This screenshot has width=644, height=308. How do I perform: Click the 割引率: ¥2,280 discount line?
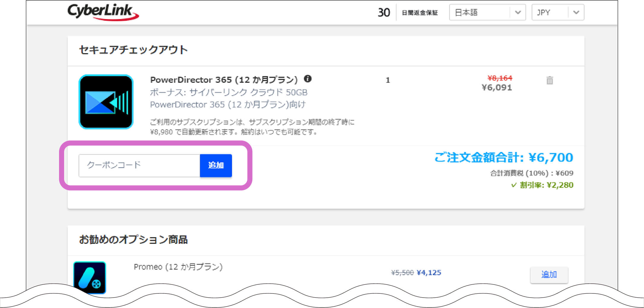click(x=542, y=185)
